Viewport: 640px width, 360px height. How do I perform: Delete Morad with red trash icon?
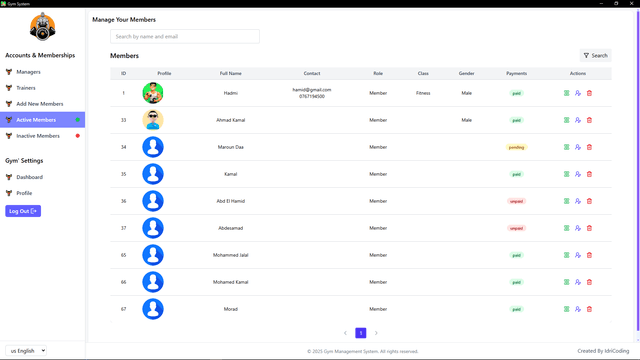click(x=589, y=309)
